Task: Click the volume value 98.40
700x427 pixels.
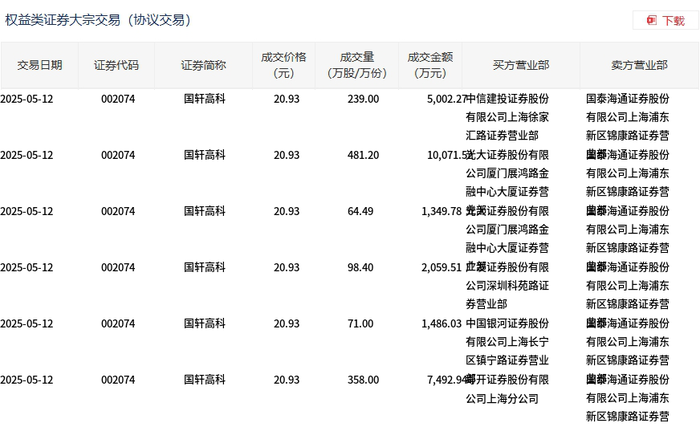Action: [360, 267]
